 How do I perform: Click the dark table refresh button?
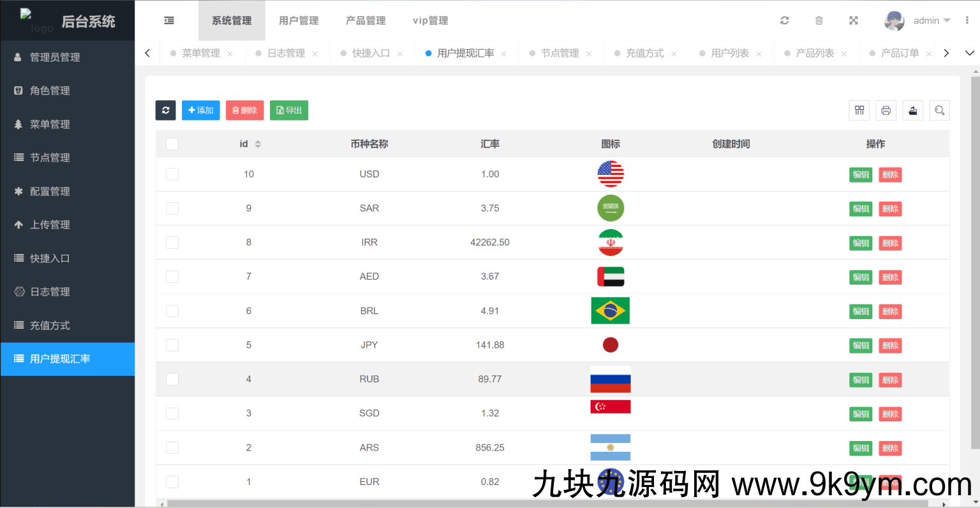tap(165, 110)
